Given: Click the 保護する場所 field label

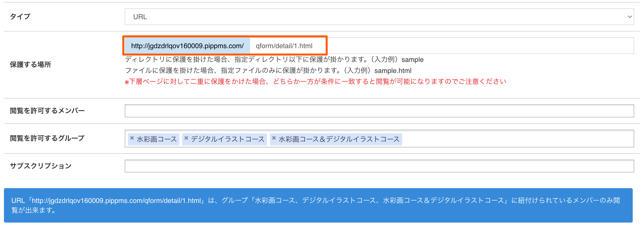Looking at the screenshot, I should (x=30, y=65).
